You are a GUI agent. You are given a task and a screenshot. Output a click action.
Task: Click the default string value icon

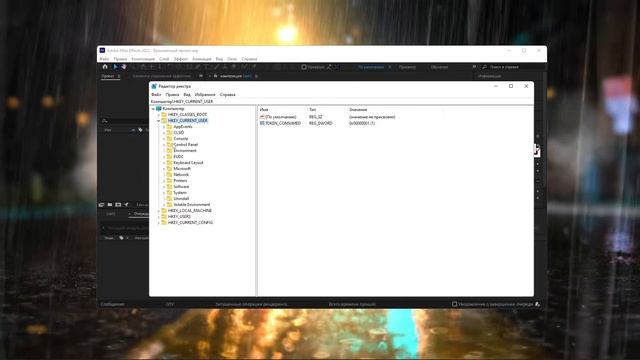[x=262, y=117]
